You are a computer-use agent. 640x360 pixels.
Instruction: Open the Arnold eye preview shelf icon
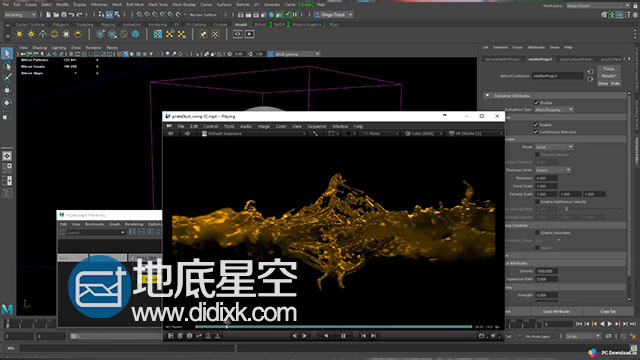[x=238, y=34]
